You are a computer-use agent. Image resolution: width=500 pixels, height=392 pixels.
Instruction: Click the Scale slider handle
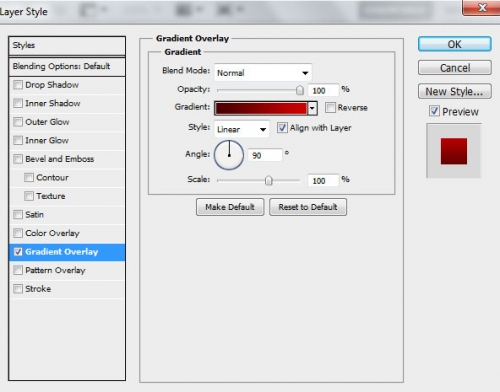tap(268, 180)
